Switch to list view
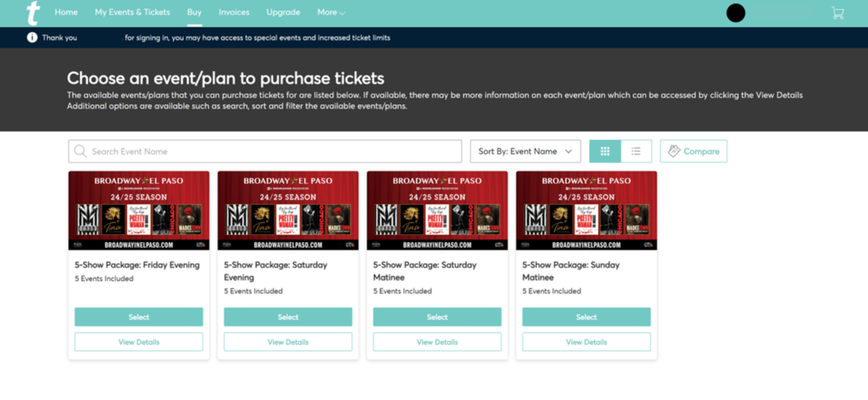The width and height of the screenshot is (868, 400). [x=636, y=152]
